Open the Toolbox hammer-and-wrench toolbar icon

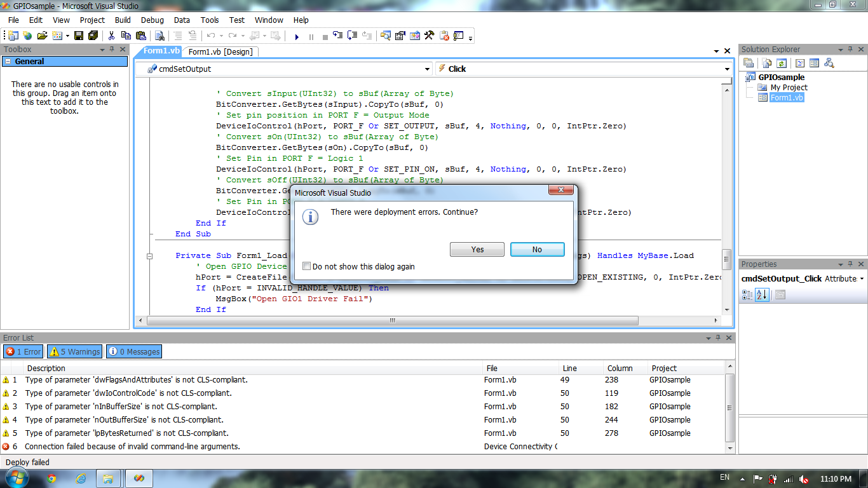point(430,36)
